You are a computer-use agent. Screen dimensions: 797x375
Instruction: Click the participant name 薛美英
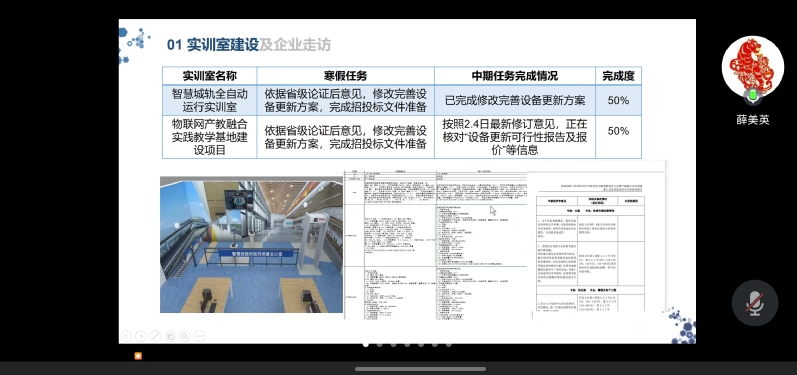pos(753,120)
